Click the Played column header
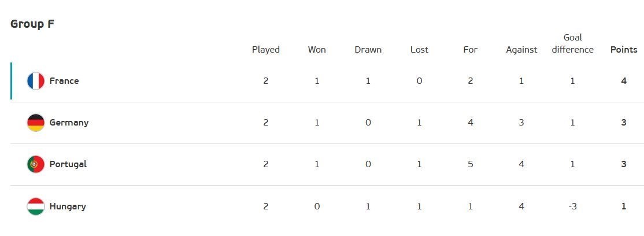 point(266,50)
